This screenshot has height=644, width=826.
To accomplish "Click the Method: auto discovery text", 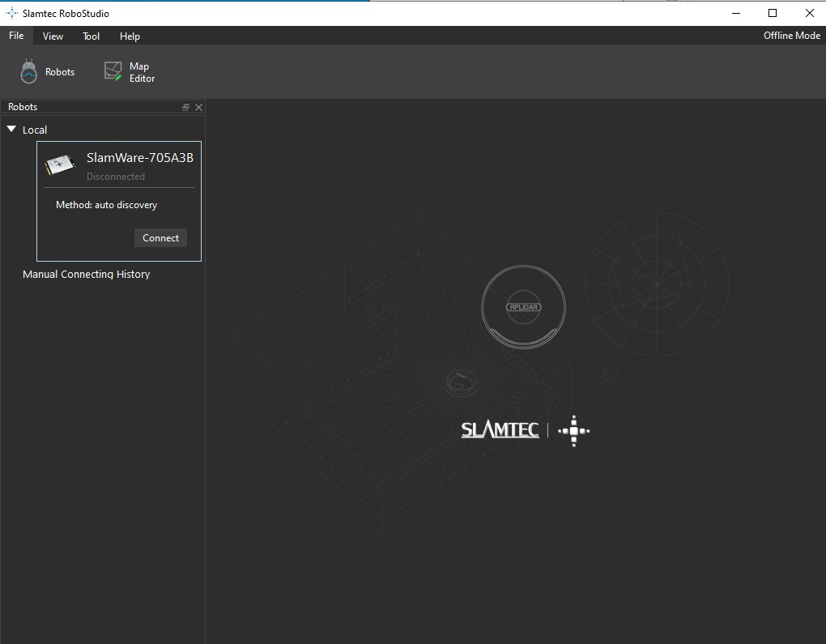I will coord(106,205).
